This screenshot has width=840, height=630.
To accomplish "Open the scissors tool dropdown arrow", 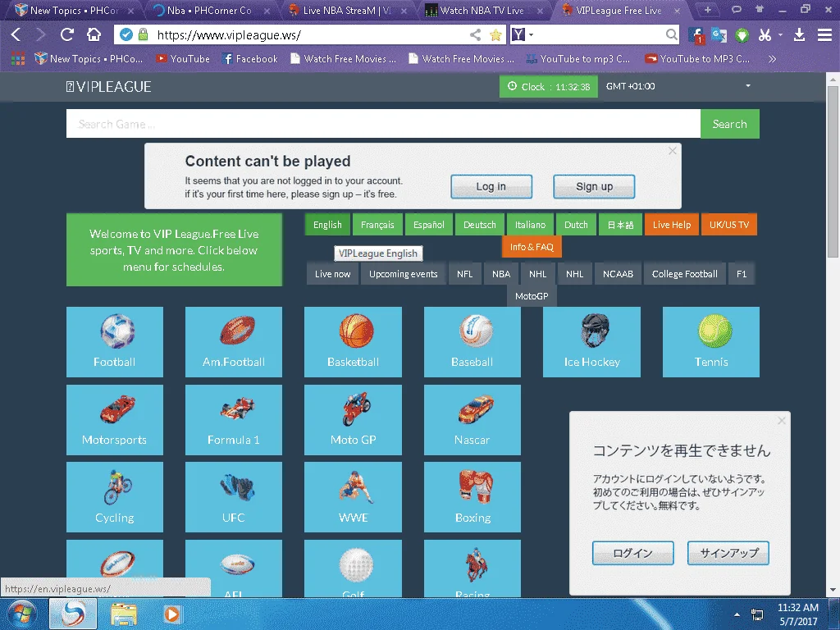I will [781, 35].
